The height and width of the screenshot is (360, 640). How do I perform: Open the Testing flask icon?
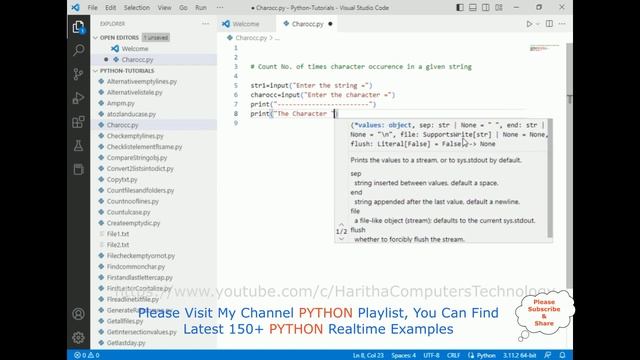(78, 146)
